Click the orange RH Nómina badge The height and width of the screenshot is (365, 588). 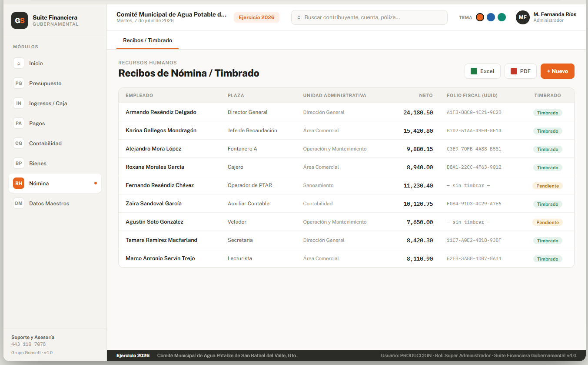[19, 183]
